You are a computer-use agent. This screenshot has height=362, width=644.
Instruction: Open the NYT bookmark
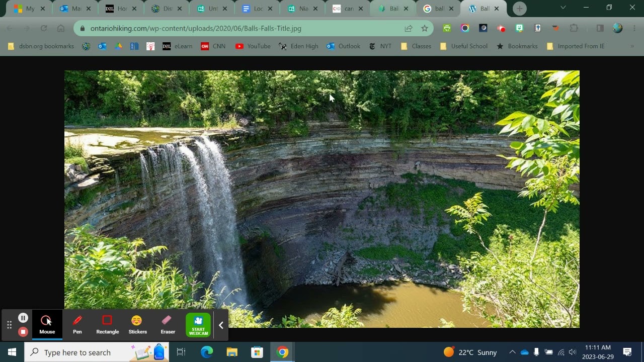coord(380,46)
